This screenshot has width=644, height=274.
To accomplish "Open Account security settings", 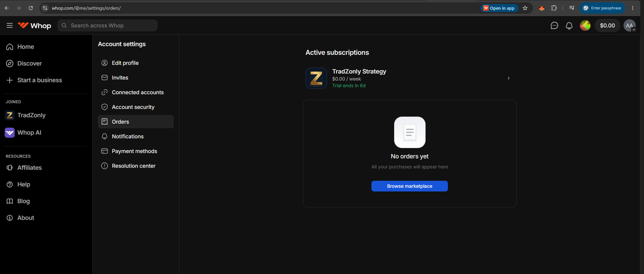I will [136, 107].
